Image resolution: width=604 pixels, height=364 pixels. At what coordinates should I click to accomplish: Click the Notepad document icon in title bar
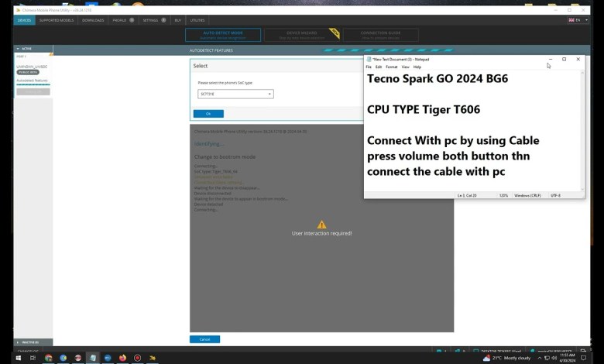point(369,60)
